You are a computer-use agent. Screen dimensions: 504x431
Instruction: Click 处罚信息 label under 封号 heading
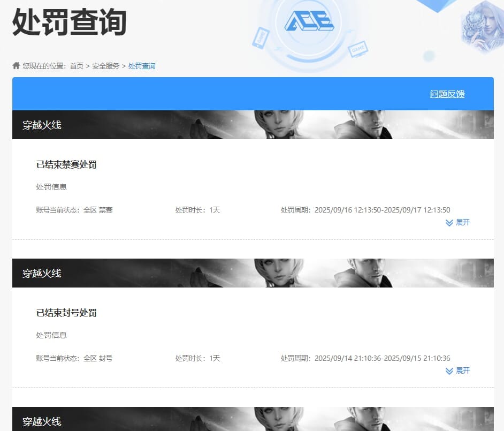click(x=51, y=335)
